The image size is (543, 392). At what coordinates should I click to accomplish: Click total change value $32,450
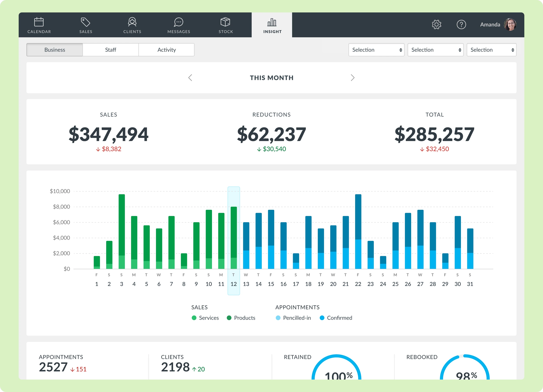[437, 149]
